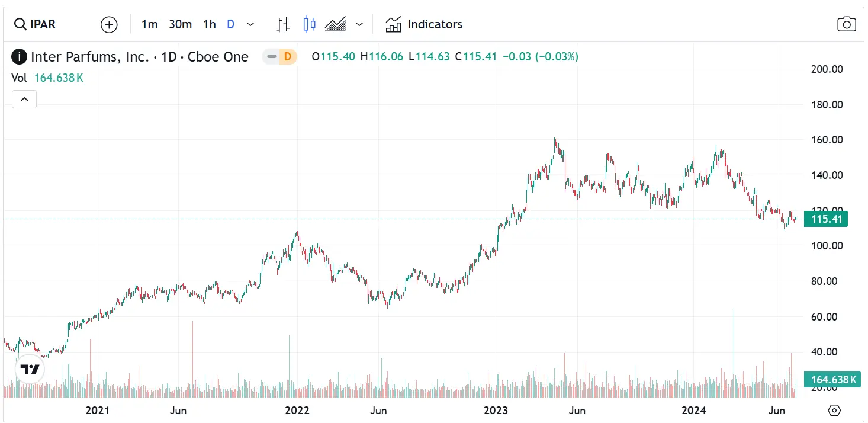This screenshot has height=423, width=868.
Task: Click the 100.00 price axis label
Action: 827,246
